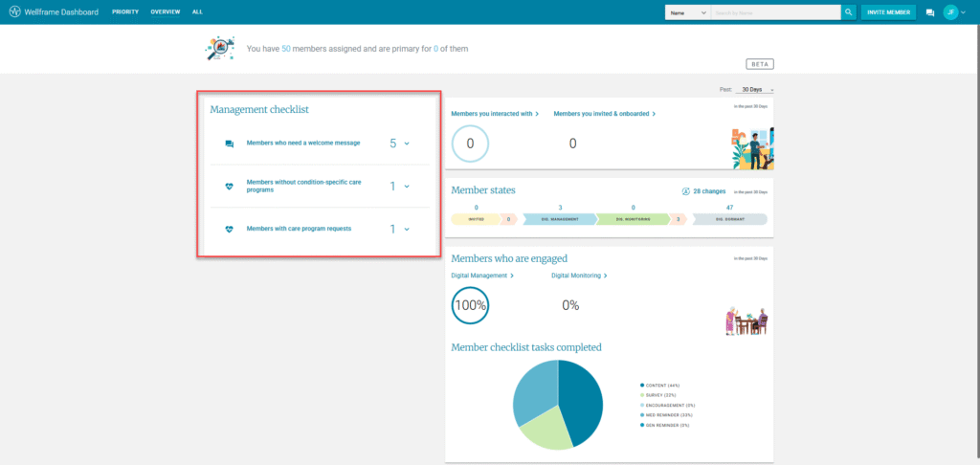Viewport: 980px width, 465px height.
Task: Click the search magnifier button
Action: 849,12
